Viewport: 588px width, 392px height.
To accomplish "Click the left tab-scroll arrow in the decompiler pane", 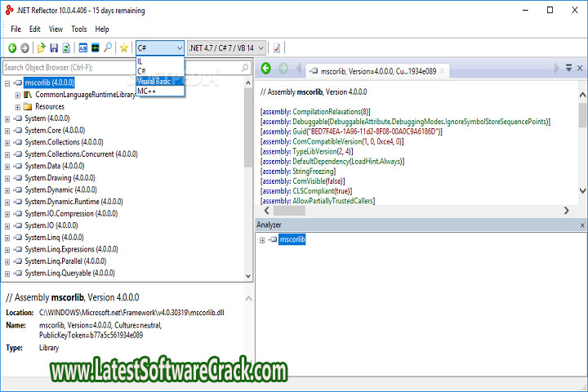I will 299,69.
